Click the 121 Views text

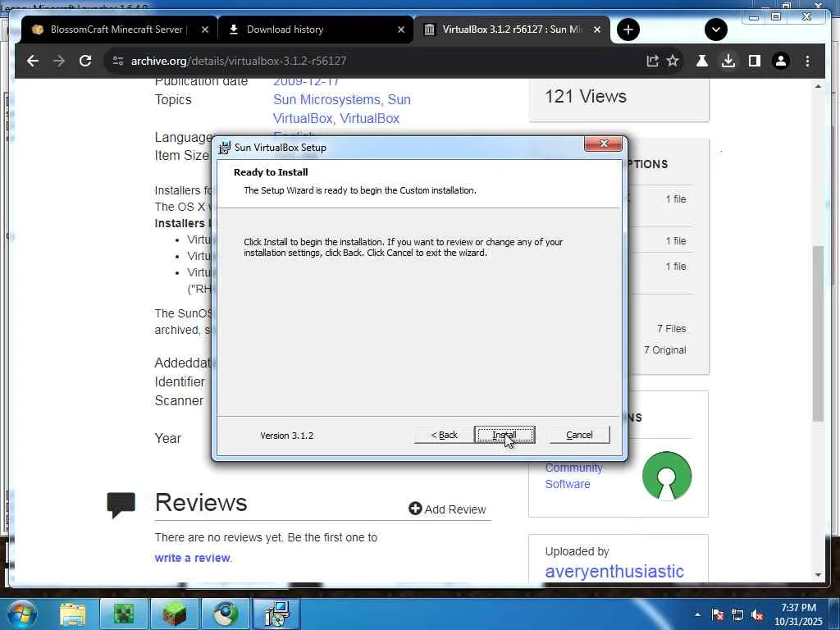pos(586,97)
